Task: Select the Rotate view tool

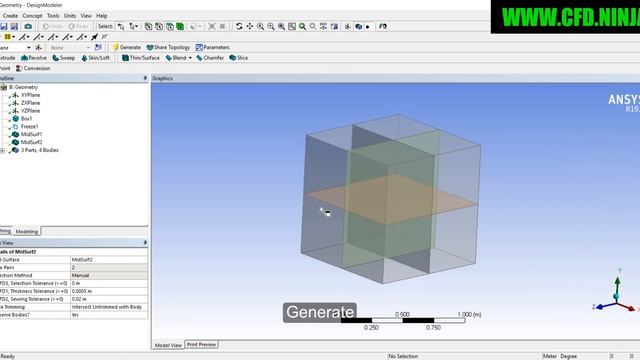Action: pyautogui.click(x=239, y=27)
